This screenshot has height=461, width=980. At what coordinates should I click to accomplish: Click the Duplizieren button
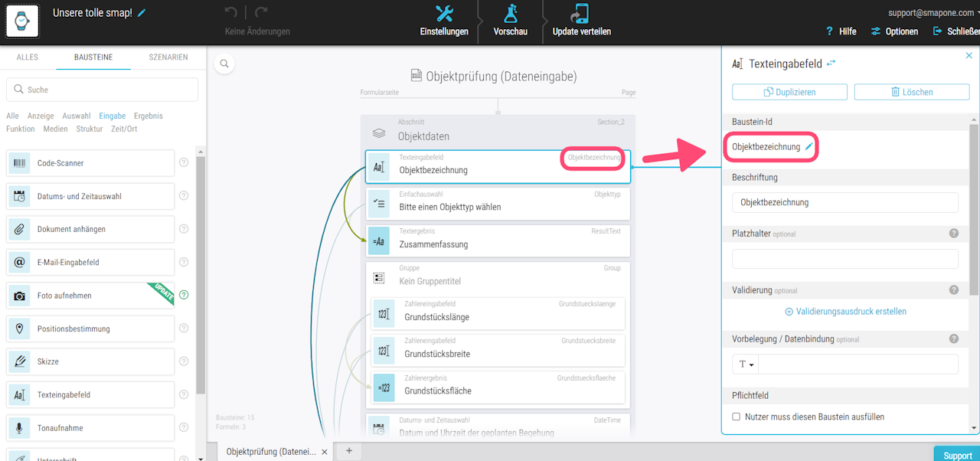coord(789,92)
